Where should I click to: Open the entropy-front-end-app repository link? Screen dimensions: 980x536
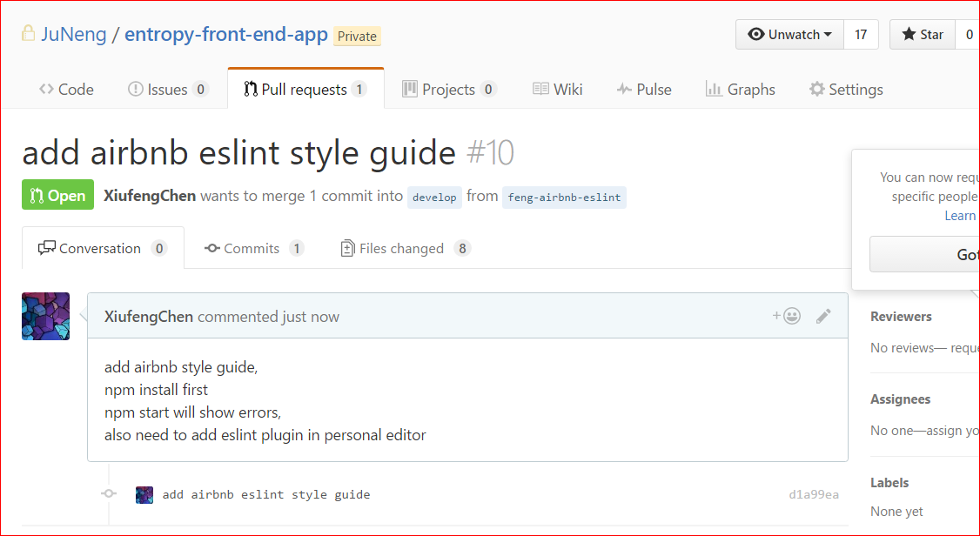pyautogui.click(x=226, y=34)
